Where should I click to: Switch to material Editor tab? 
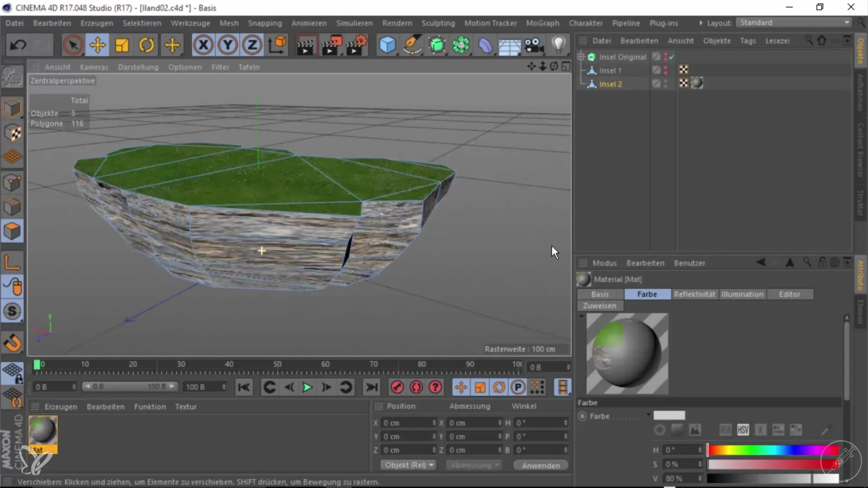click(x=789, y=294)
